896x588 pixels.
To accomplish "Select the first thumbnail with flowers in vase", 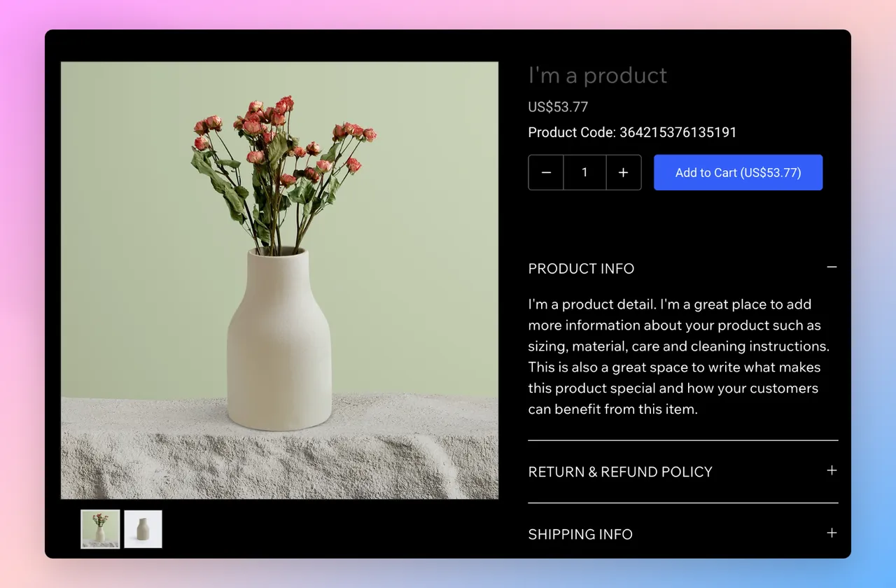I will point(100,529).
